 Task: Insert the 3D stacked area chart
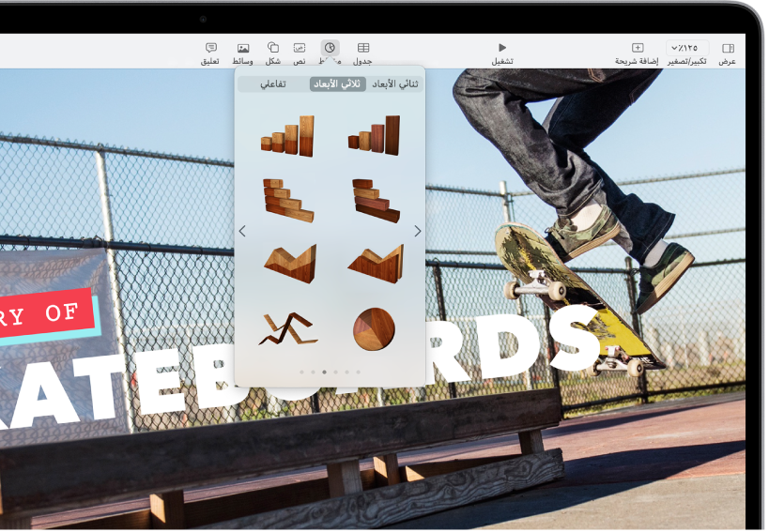point(290,264)
